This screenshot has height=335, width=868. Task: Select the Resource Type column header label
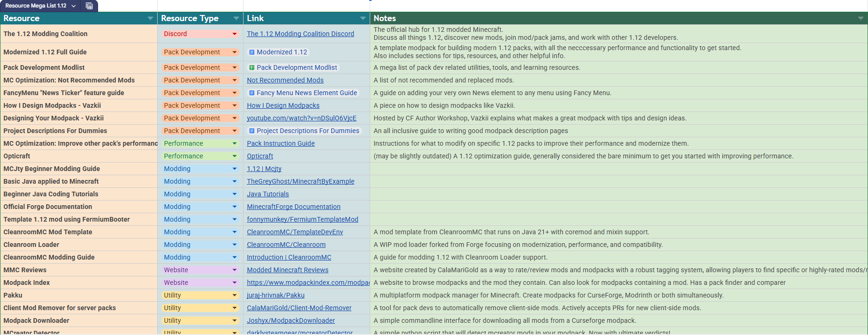point(190,18)
